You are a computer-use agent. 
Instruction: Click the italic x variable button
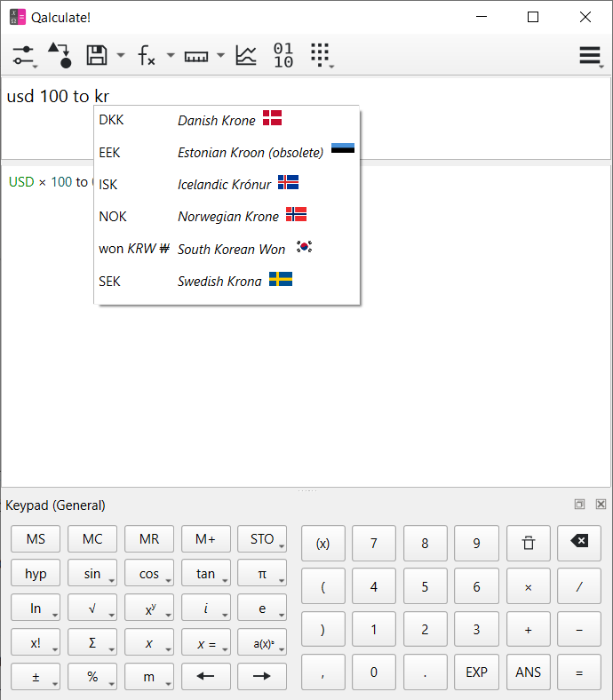point(149,642)
